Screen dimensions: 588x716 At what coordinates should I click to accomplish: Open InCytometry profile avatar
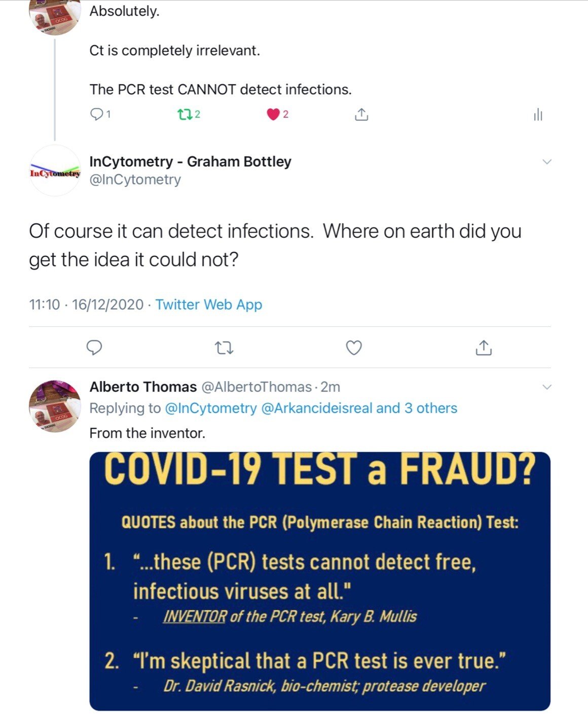pos(55,171)
